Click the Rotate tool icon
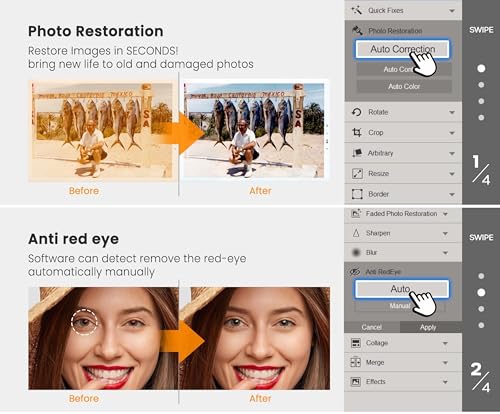500x414 pixels. click(357, 112)
